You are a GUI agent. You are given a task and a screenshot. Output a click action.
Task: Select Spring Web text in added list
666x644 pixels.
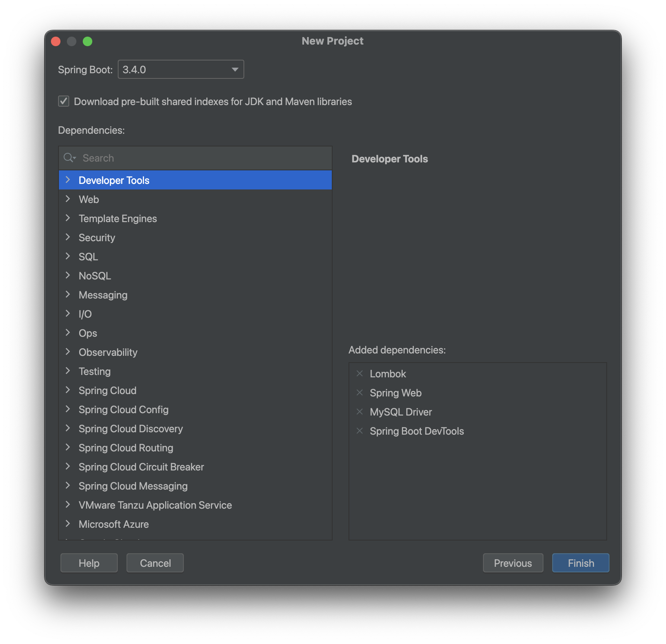coord(395,393)
